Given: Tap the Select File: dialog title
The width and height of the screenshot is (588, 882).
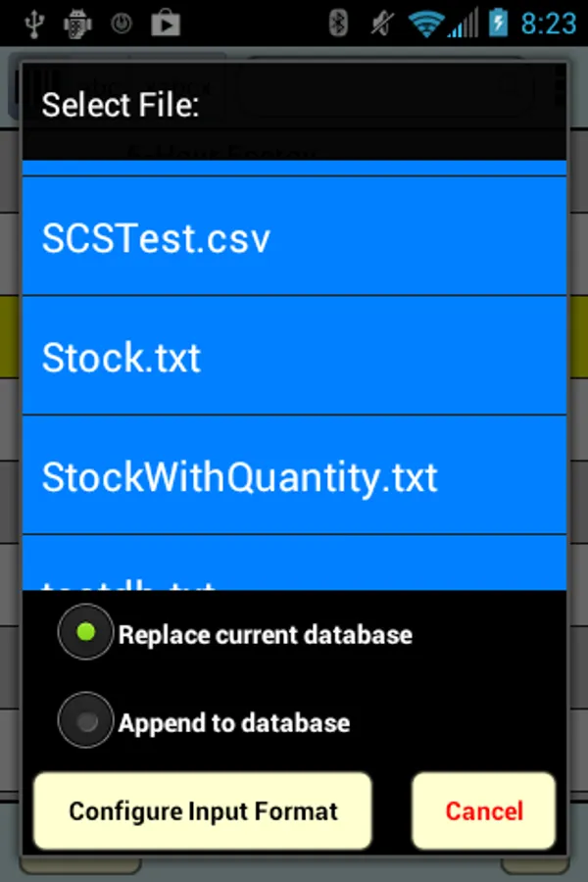Looking at the screenshot, I should coord(121,105).
